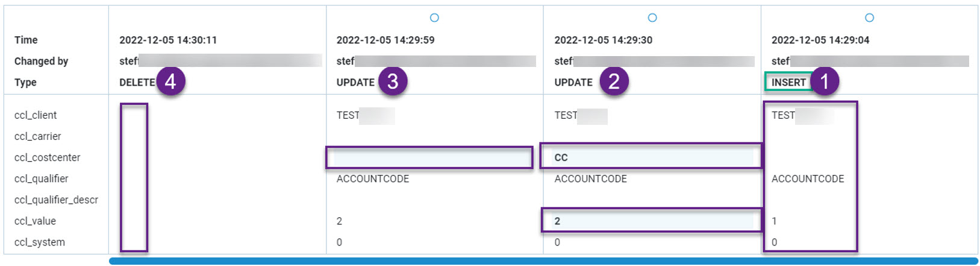Click timestamp 2022-12-05 14:30:11 header
Image resolution: width=980 pixels, height=266 pixels.
point(168,40)
